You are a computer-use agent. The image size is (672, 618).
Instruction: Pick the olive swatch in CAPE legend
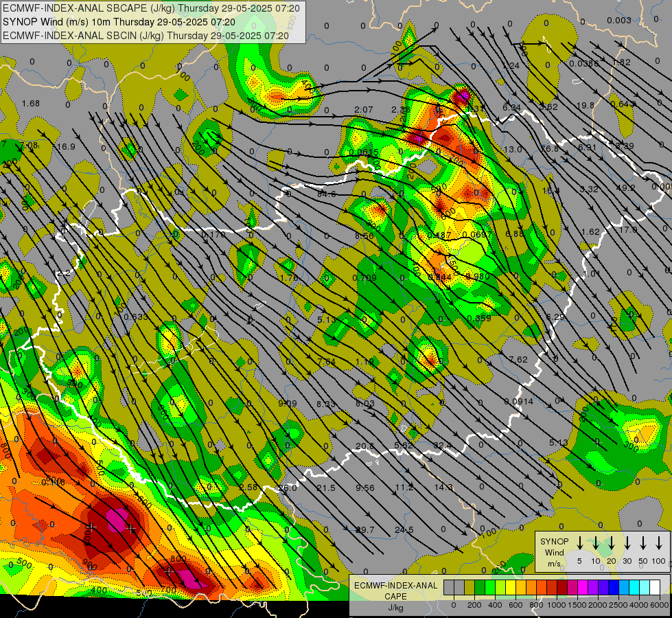470,587
